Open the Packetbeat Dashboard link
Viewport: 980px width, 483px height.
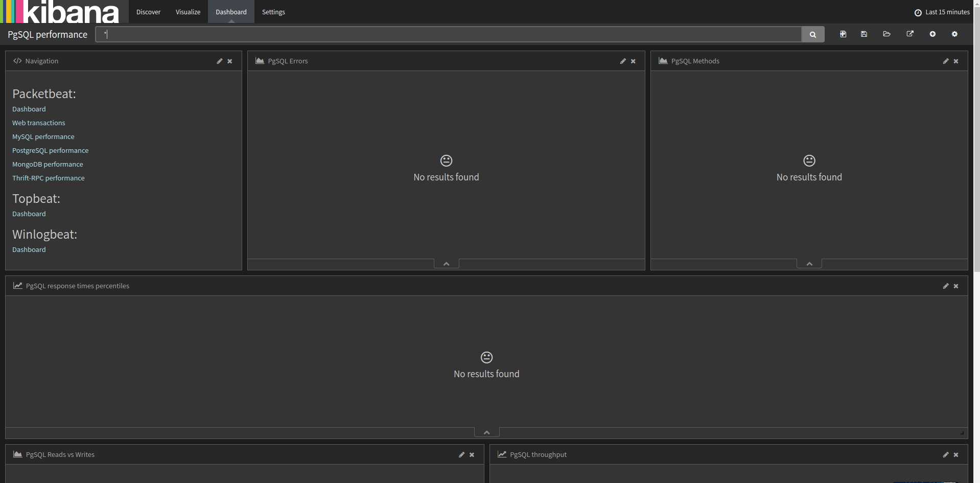(29, 109)
